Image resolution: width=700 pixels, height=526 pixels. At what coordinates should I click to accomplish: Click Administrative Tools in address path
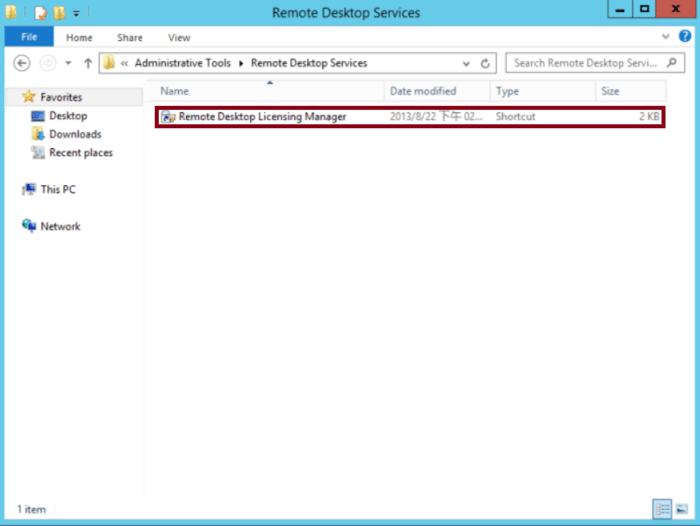point(183,63)
